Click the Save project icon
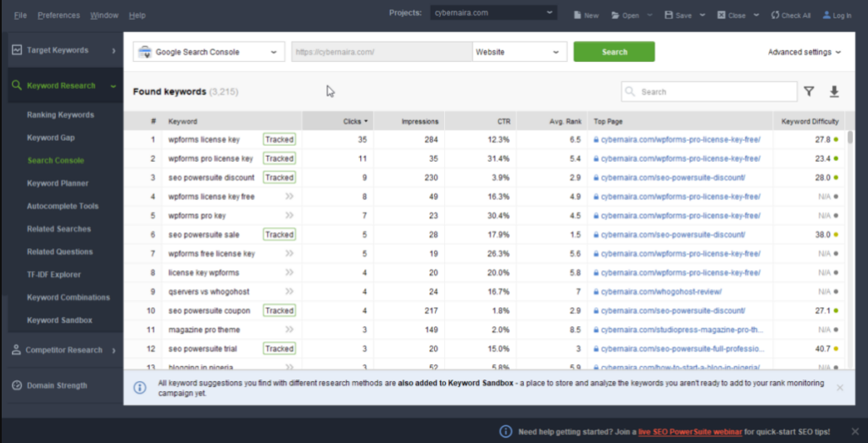The width and height of the screenshot is (868, 443). [x=669, y=15]
